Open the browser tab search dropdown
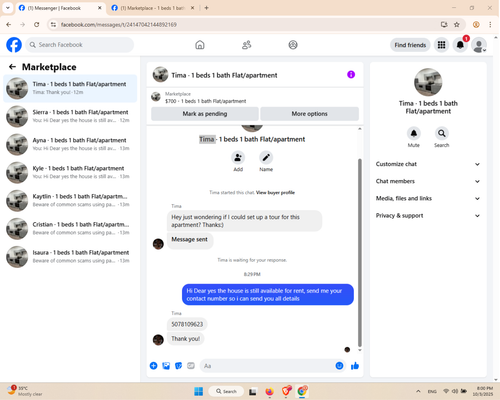The height and width of the screenshot is (400, 500). coord(8,8)
